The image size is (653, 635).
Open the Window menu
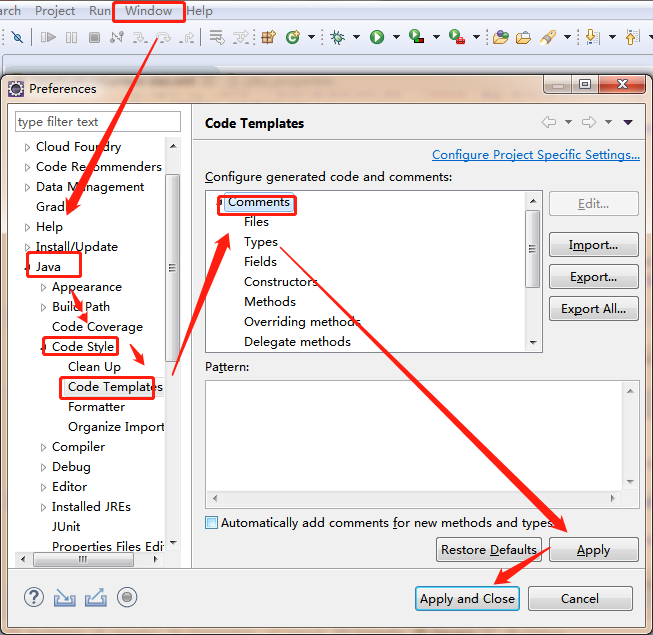149,11
